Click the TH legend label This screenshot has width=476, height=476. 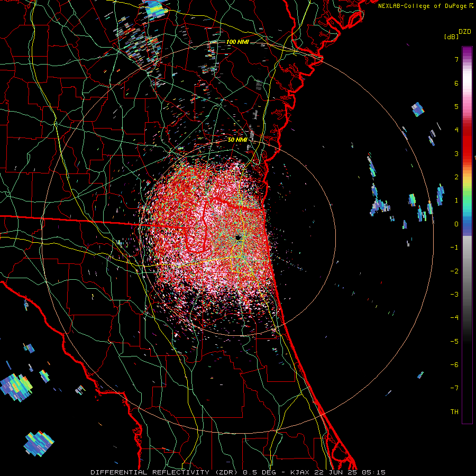[x=454, y=412]
